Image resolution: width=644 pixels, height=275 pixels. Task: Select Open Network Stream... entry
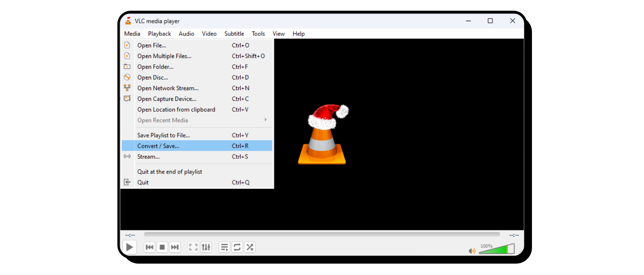pos(197,88)
